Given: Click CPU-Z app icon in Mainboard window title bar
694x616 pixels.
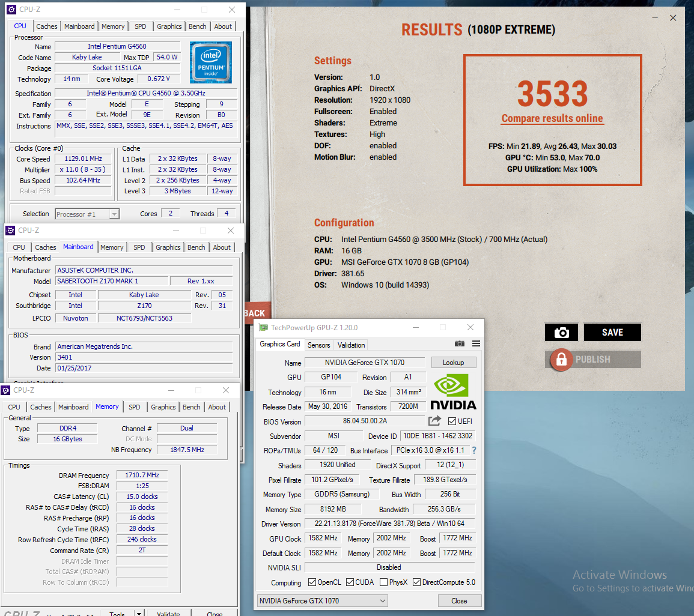Looking at the screenshot, I should point(10,231).
